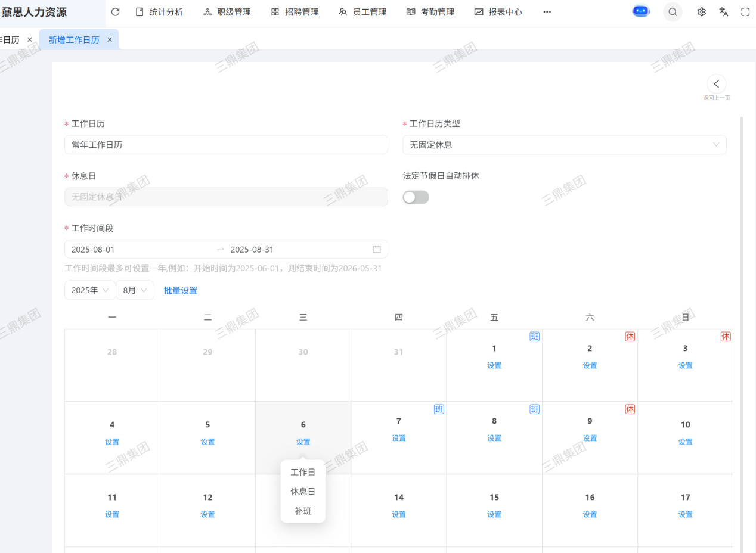Click the 批量设置 link
756x553 pixels.
coord(181,291)
